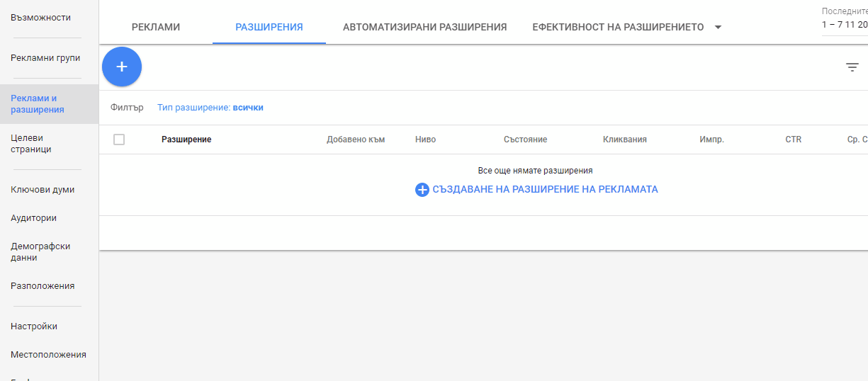Expand Ефективност на разширението dropdown arrow

tap(718, 28)
